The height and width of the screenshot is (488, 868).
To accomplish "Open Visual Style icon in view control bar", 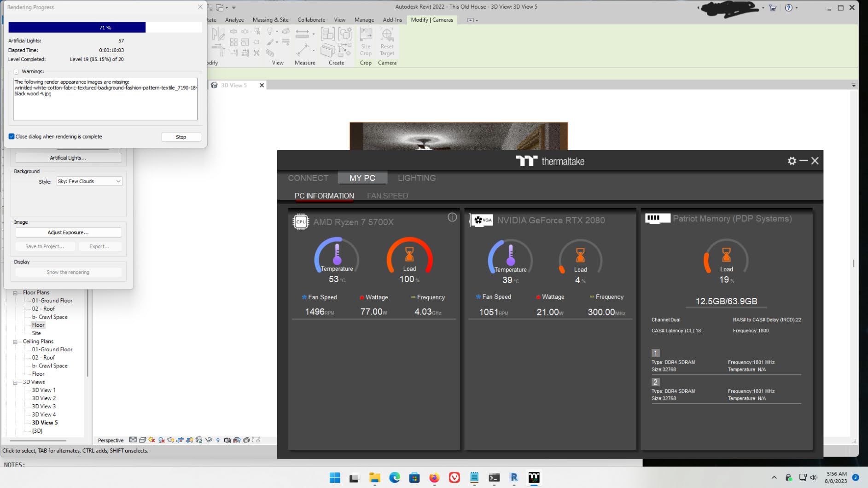I will pos(142,440).
